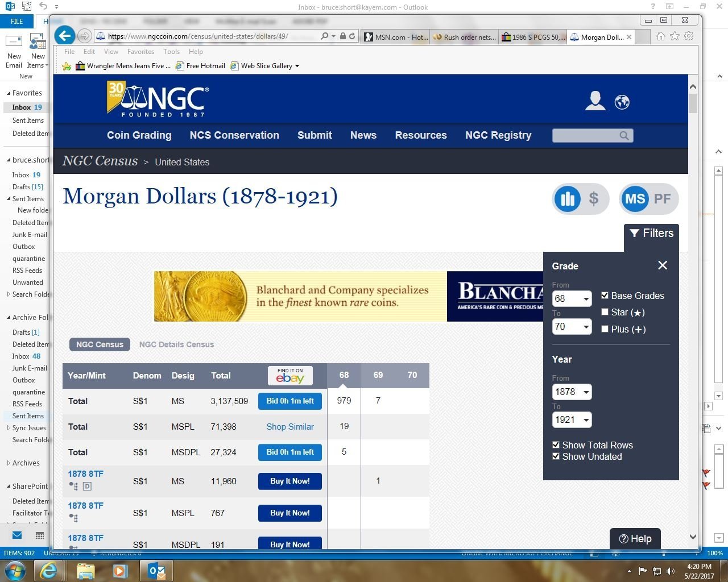
Task: Switch to the NGC Details Census tab
Action: click(x=176, y=344)
